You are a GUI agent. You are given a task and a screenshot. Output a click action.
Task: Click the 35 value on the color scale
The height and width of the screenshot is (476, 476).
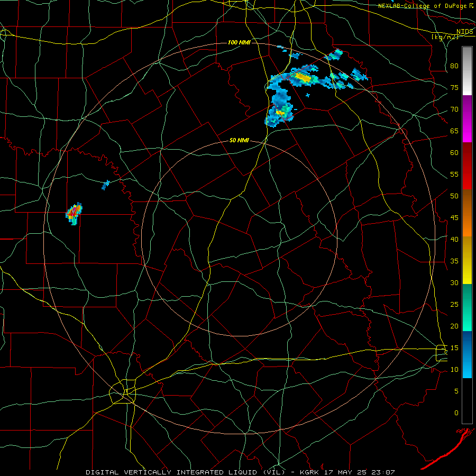pyautogui.click(x=454, y=261)
